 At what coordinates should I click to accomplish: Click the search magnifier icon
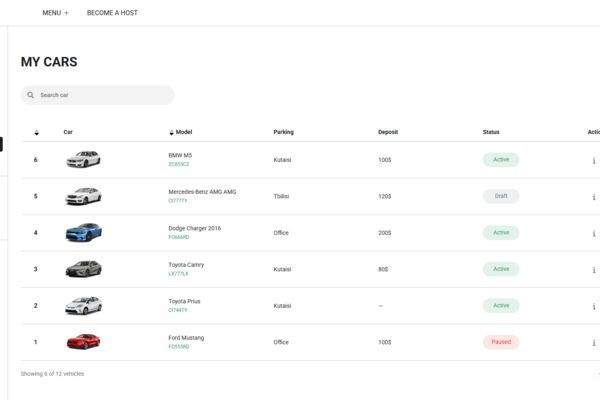tap(31, 95)
